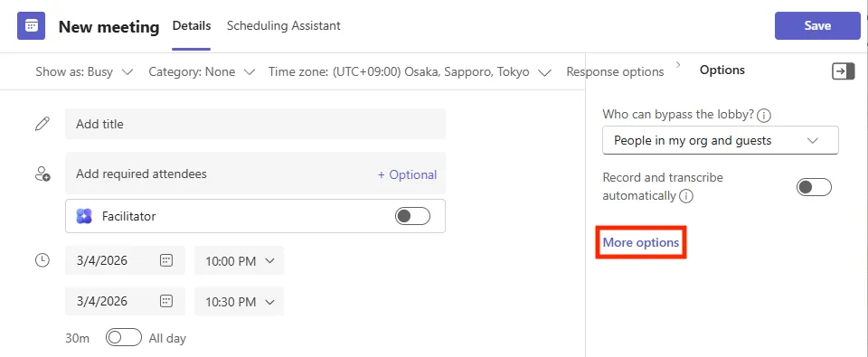
Task: Click the info icon for Record and transcribe
Action: (686, 196)
